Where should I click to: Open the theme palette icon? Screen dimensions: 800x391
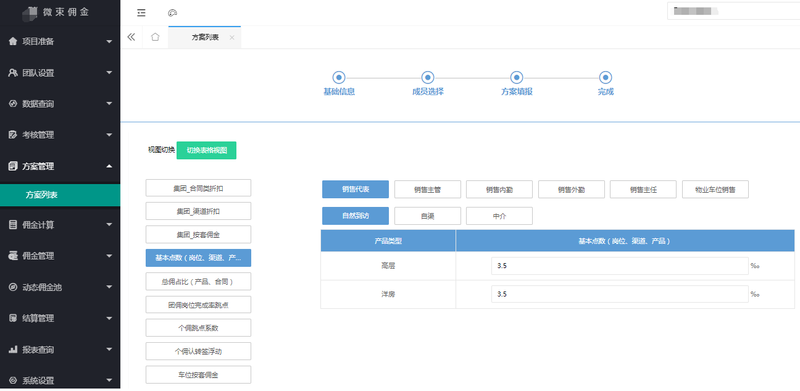tap(172, 13)
